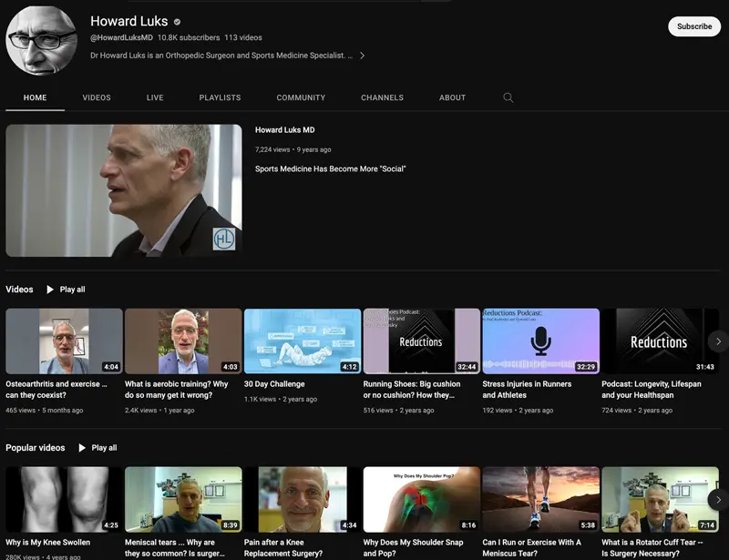Click play icon beside Popular videos Play all

(82, 448)
